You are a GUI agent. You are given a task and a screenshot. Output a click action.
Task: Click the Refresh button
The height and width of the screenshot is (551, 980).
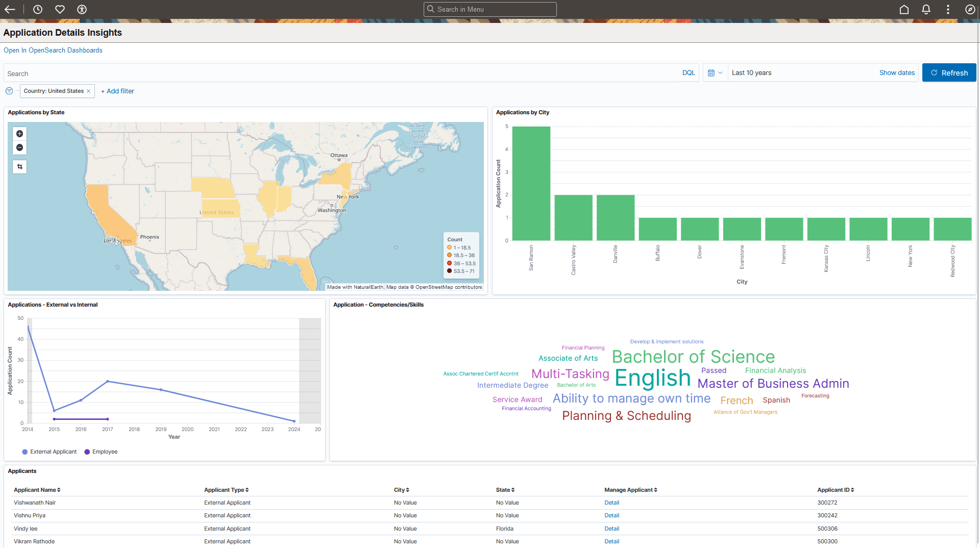(x=949, y=72)
